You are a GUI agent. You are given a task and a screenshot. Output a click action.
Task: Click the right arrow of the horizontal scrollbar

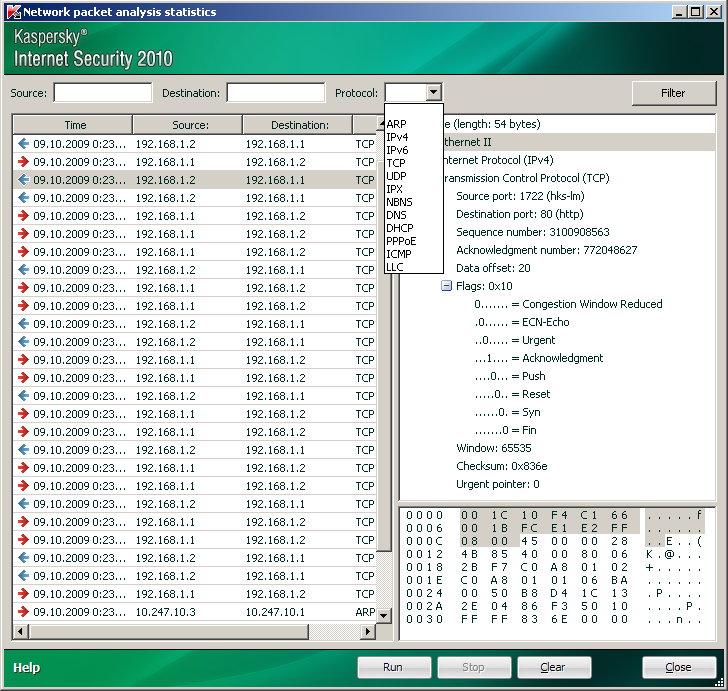368,631
